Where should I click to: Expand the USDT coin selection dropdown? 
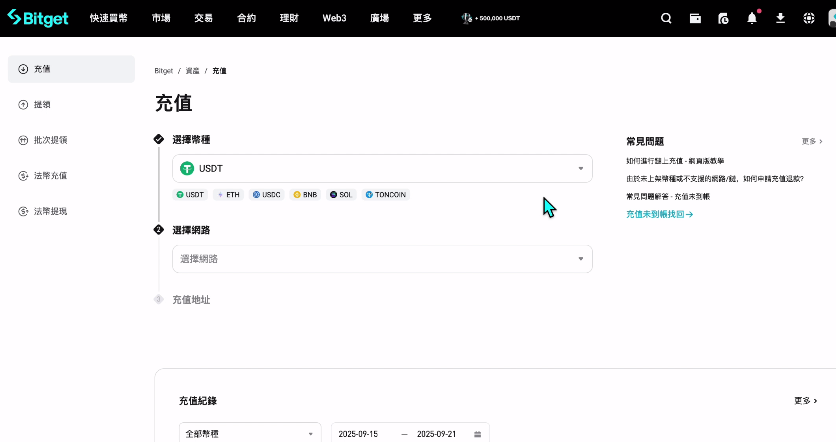click(x=382, y=168)
